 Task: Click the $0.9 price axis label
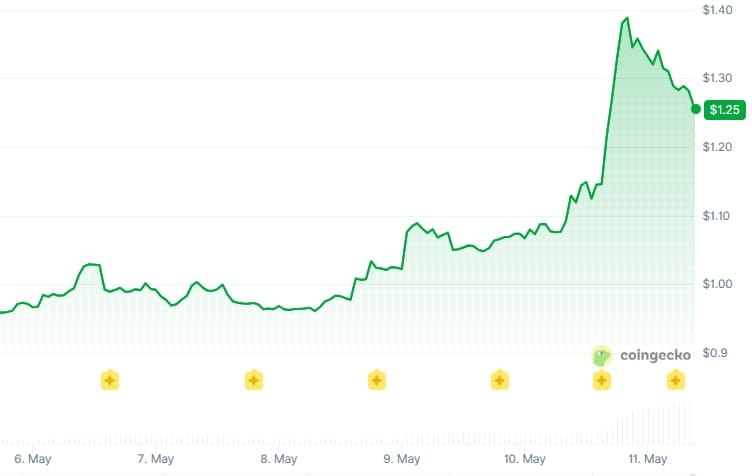715,353
